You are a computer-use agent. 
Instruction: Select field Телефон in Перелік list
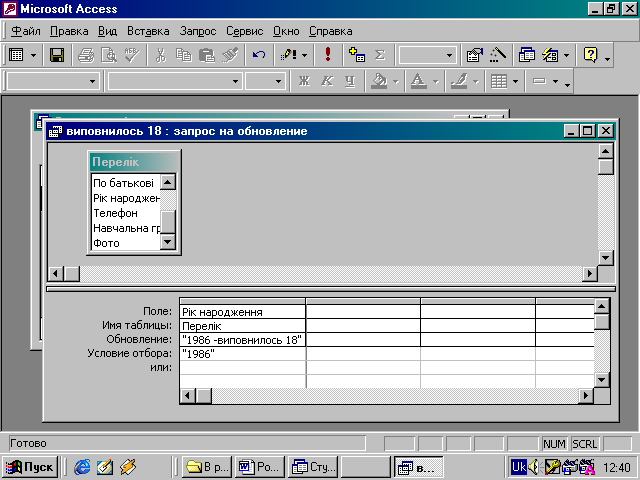pos(116,213)
